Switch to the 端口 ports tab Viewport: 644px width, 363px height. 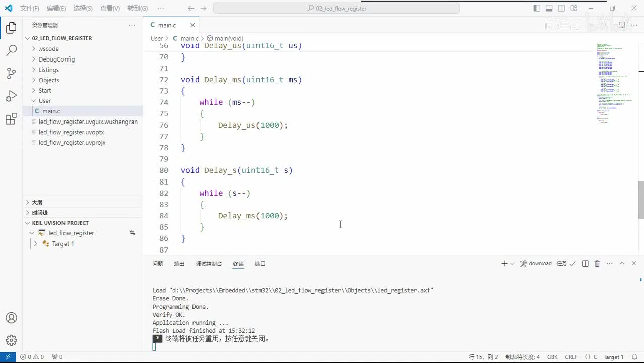point(260,264)
